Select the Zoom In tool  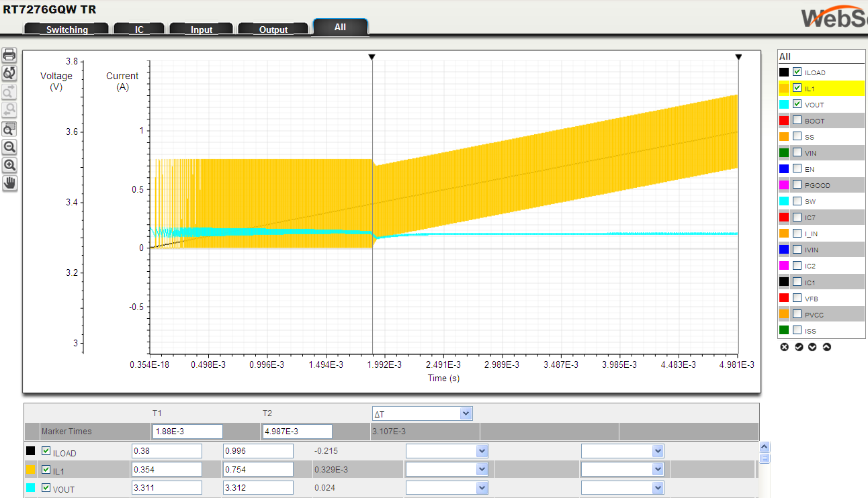point(9,165)
